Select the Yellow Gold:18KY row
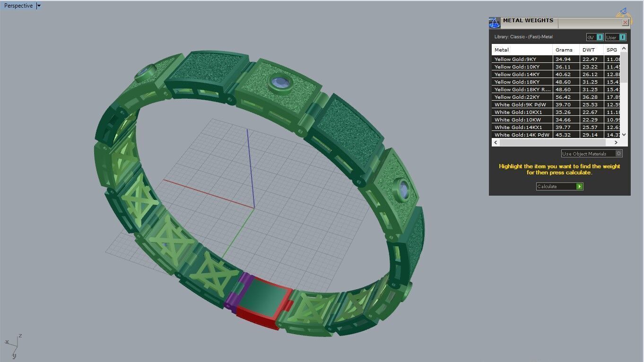Image resolution: width=644 pixels, height=362 pixels. pos(556,82)
